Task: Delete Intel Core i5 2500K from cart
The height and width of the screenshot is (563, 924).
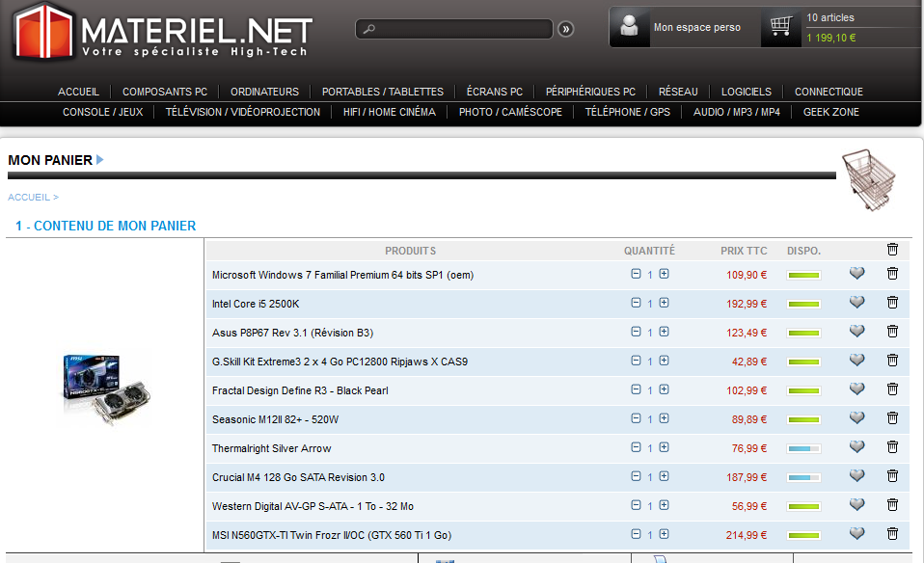Action: pos(892,303)
